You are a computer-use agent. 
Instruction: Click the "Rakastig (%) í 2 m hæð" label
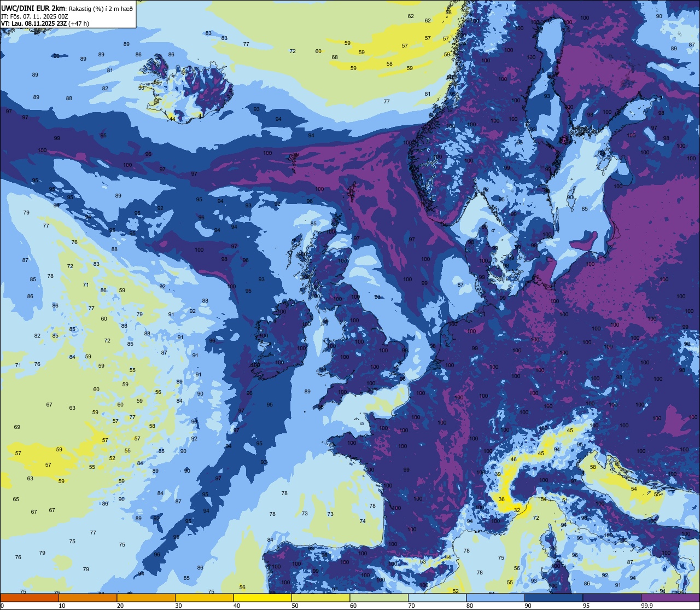[x=101, y=8]
